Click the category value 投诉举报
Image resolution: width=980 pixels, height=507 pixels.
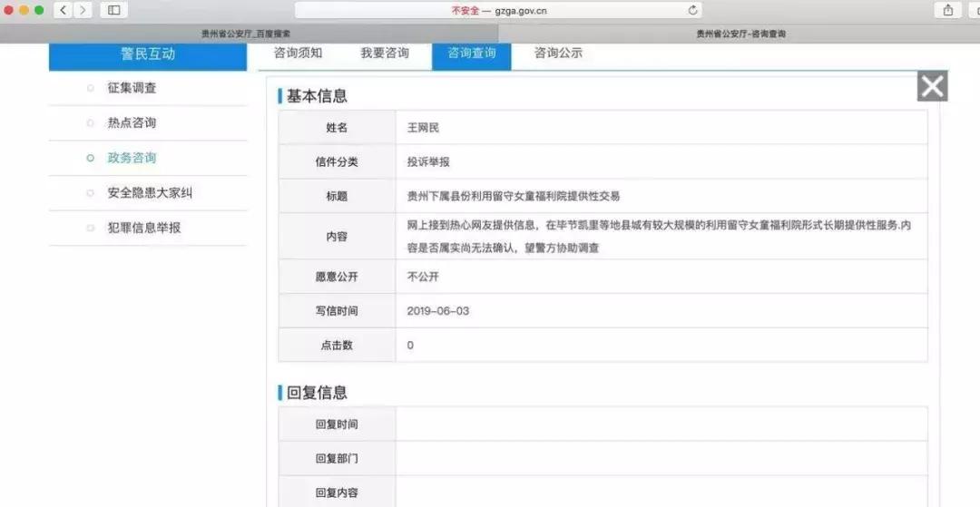click(428, 161)
